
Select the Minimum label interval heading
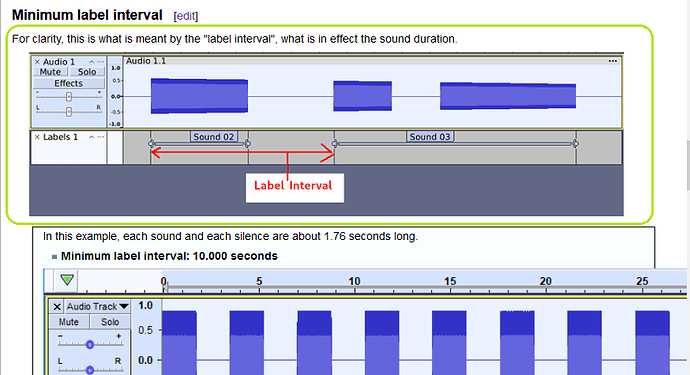coord(87,15)
